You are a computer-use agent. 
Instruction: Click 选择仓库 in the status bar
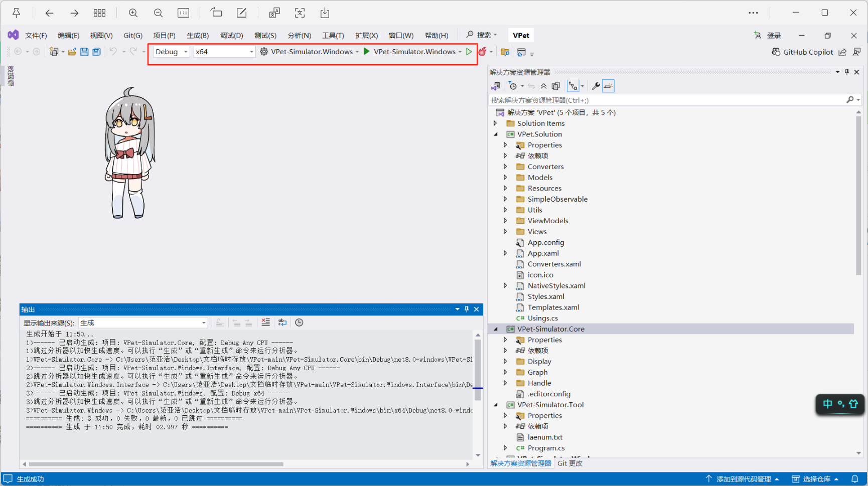pyautogui.click(x=815, y=479)
